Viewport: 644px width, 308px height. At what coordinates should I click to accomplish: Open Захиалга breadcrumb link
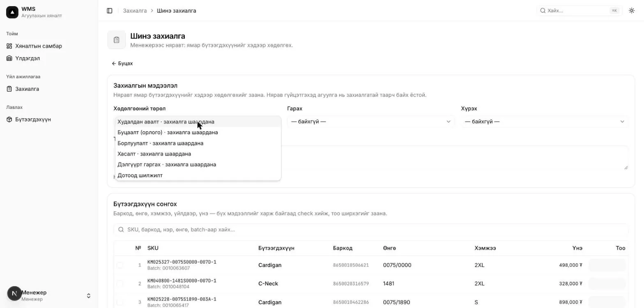[135, 11]
